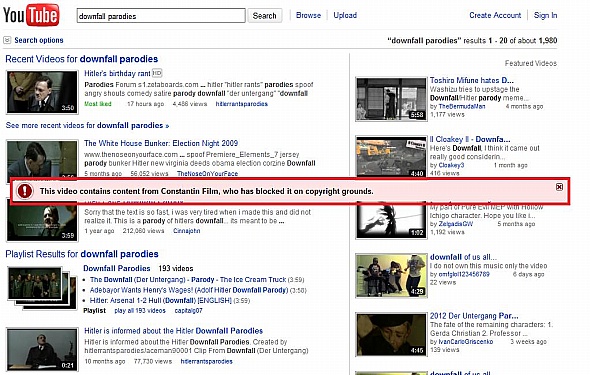Open 2012 Der Untergang Par... featured video
Image resolution: width=590 pixels, height=375 pixels.
click(x=474, y=316)
